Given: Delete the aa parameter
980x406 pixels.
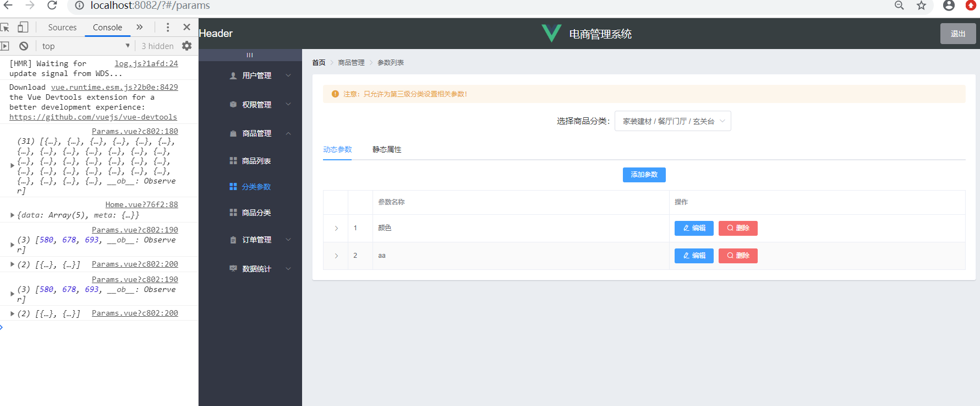Looking at the screenshot, I should point(738,256).
